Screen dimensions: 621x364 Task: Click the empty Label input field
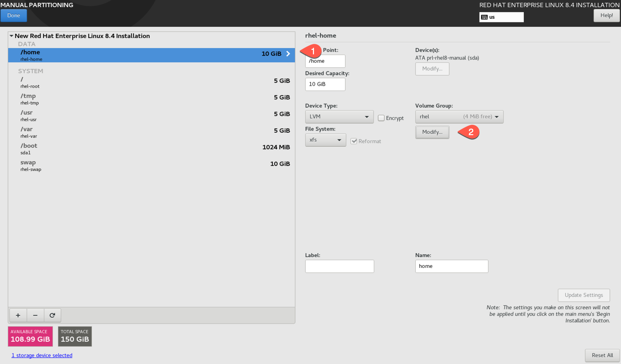coord(339,266)
